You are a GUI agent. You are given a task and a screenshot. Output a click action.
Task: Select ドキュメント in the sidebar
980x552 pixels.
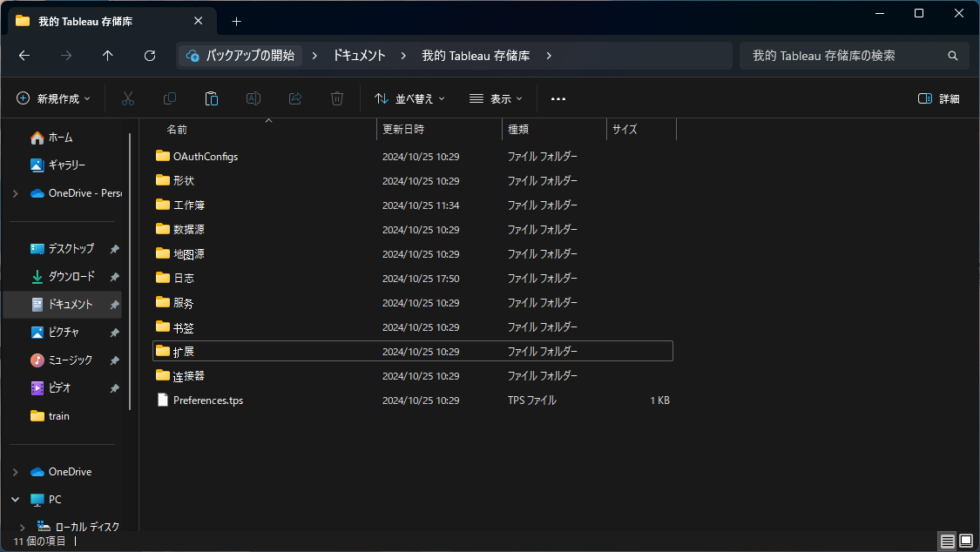point(63,304)
